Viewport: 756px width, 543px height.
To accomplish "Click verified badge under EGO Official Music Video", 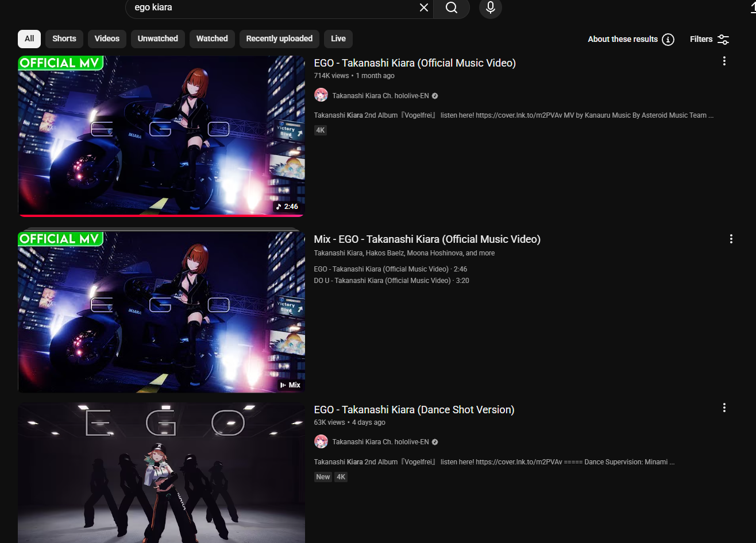I will pos(435,96).
